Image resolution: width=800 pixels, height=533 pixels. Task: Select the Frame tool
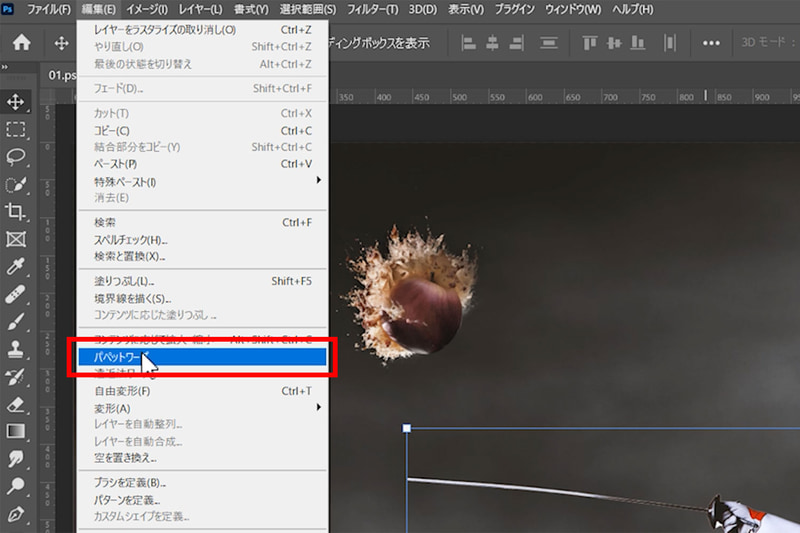click(15, 239)
